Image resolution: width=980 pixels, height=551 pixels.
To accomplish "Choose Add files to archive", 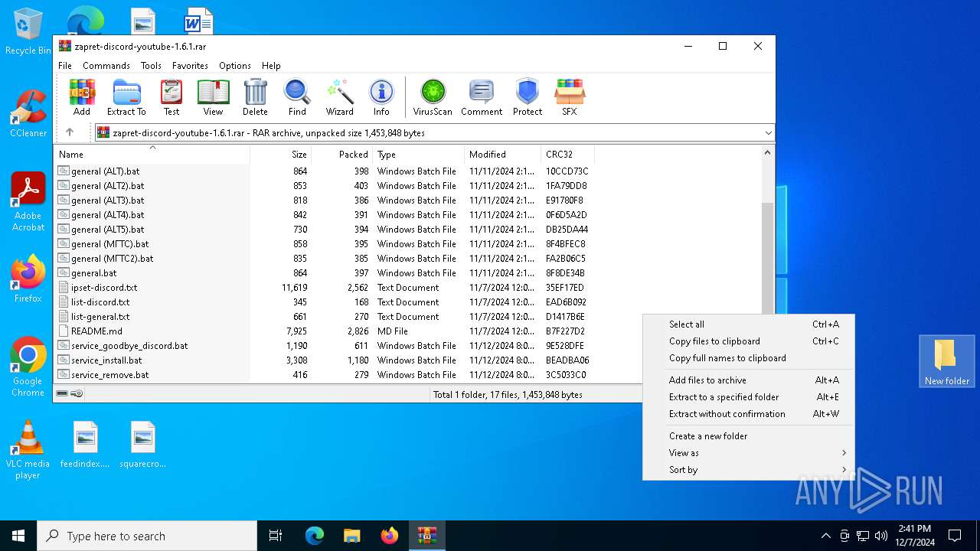I will point(748,380).
